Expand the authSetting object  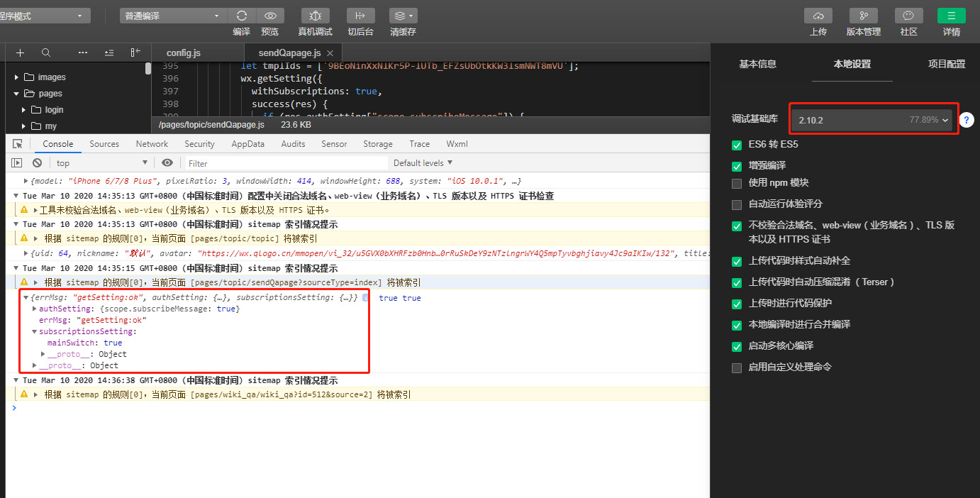[x=35, y=309]
